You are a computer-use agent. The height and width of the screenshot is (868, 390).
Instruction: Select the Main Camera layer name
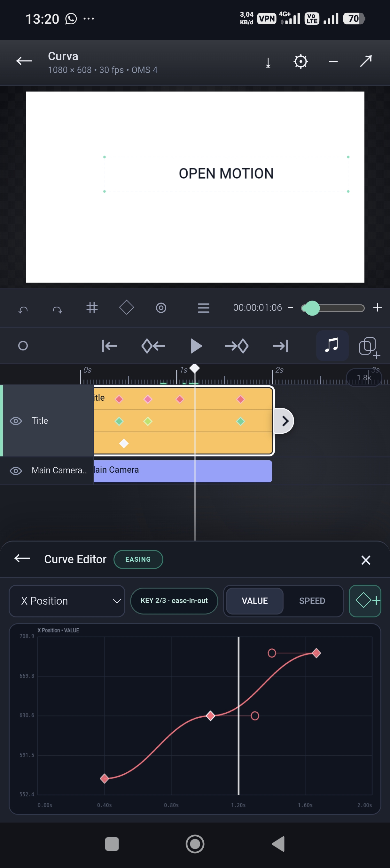(59, 470)
